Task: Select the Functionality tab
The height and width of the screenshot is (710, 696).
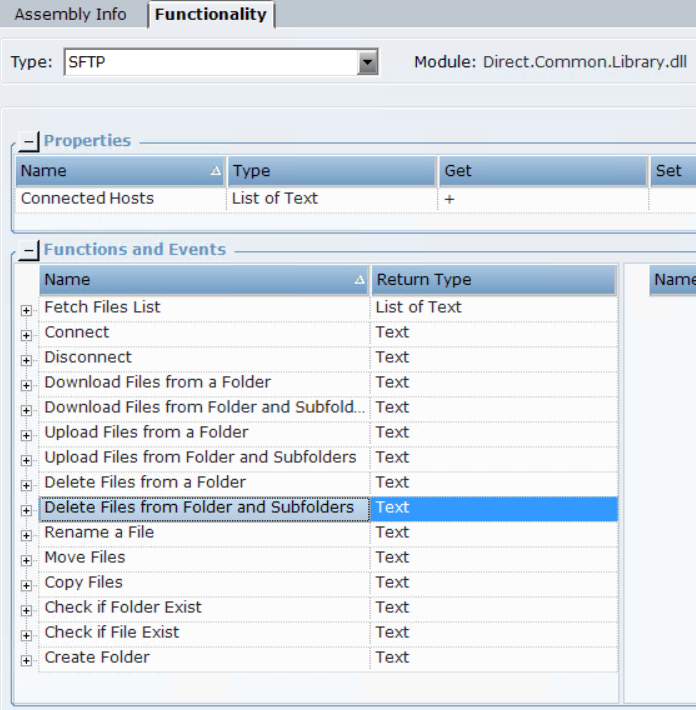Action: point(210,14)
